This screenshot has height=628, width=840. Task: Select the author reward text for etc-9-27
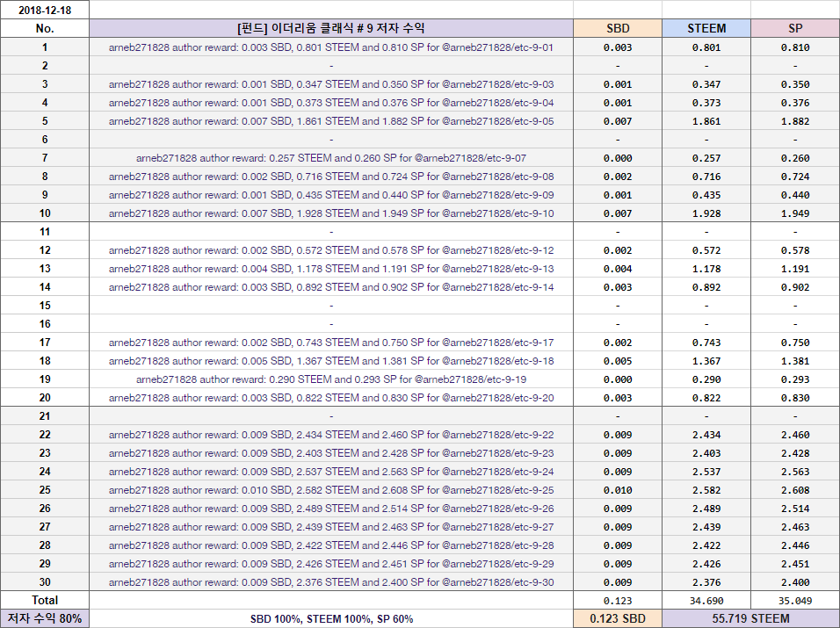pyautogui.click(x=331, y=527)
